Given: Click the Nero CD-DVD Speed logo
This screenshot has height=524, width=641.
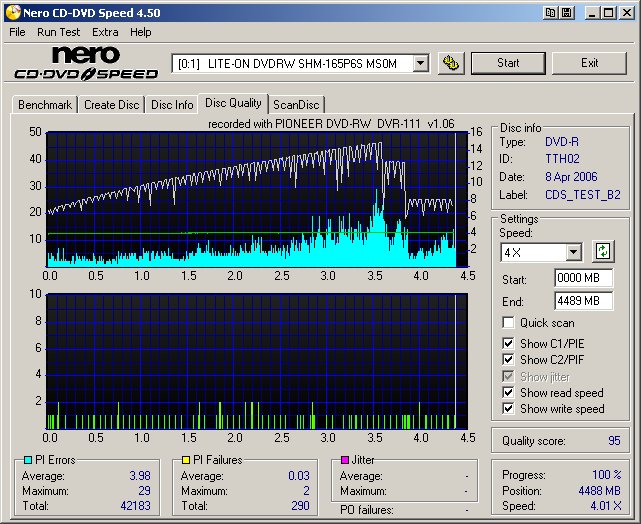Looking at the screenshot, I should [86, 63].
